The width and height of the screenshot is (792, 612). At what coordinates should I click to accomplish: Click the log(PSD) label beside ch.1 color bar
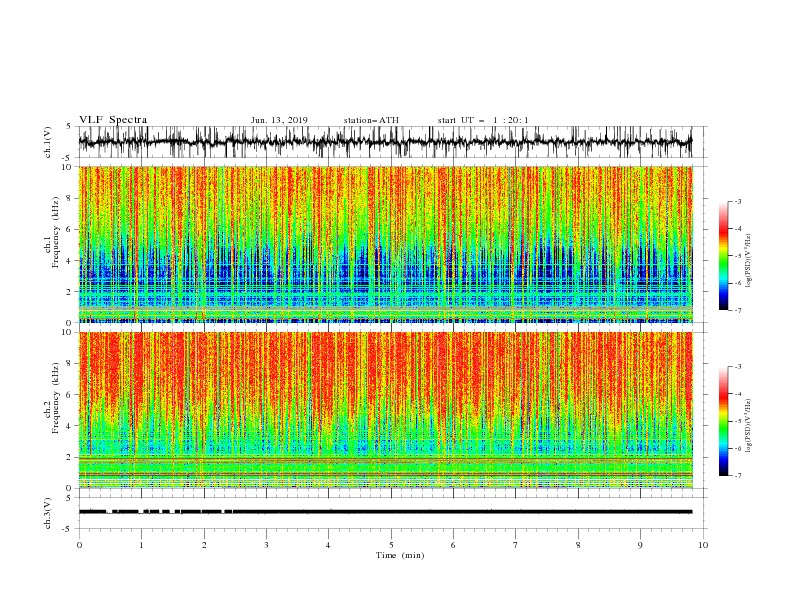pyautogui.click(x=748, y=261)
